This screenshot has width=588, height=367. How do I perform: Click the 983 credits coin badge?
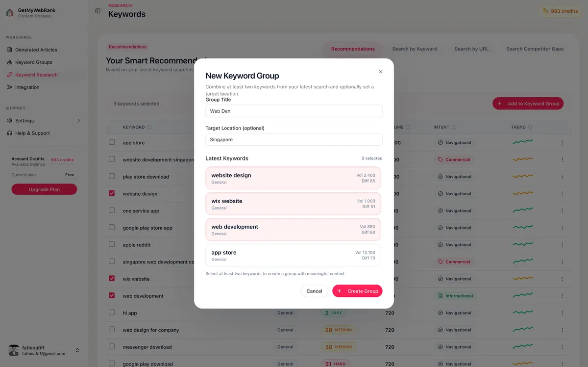pos(560,10)
